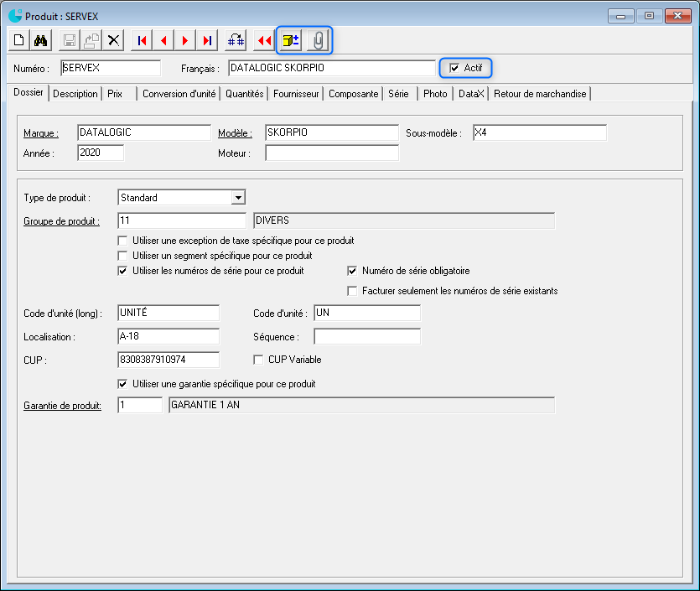700x591 pixels.
Task: Expand the Type de produit dropdown
Action: coord(238,197)
